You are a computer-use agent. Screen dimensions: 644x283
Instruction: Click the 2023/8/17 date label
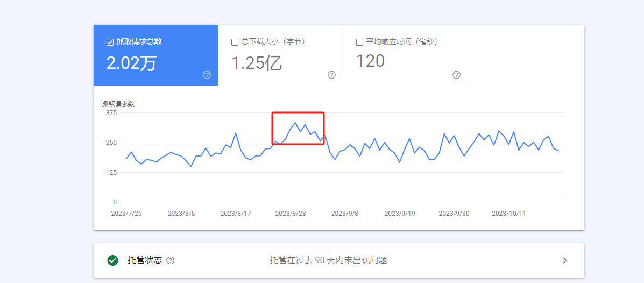tap(236, 214)
